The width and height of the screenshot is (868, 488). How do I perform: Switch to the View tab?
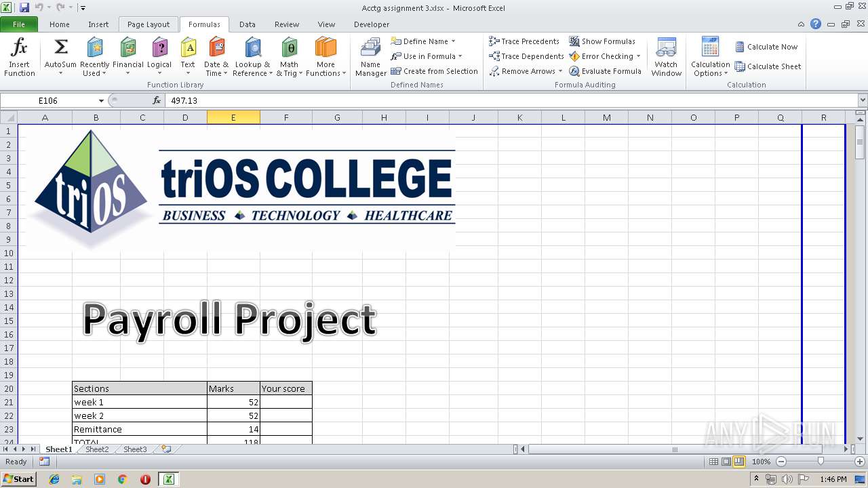pyautogui.click(x=326, y=24)
